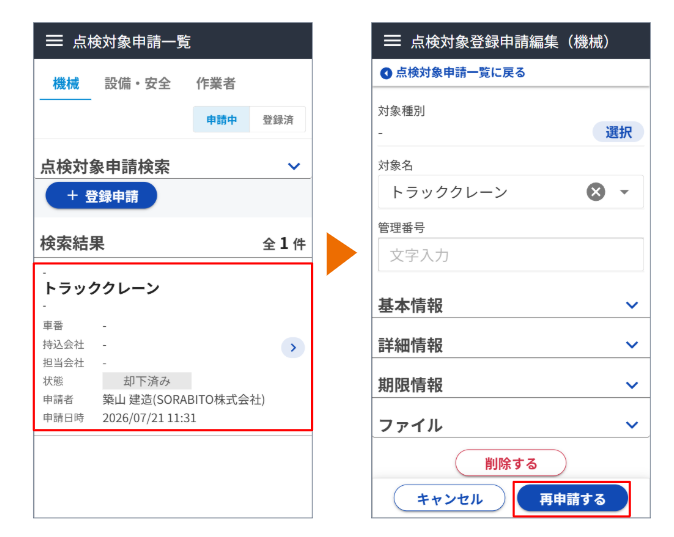
Task: Switch to 設備・安全 tab
Action: 138,83
